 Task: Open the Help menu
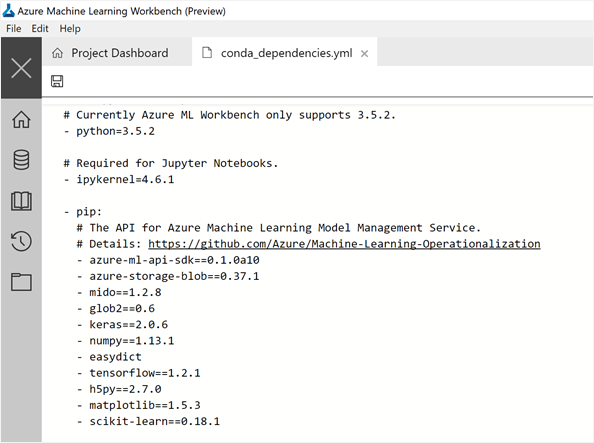point(70,29)
